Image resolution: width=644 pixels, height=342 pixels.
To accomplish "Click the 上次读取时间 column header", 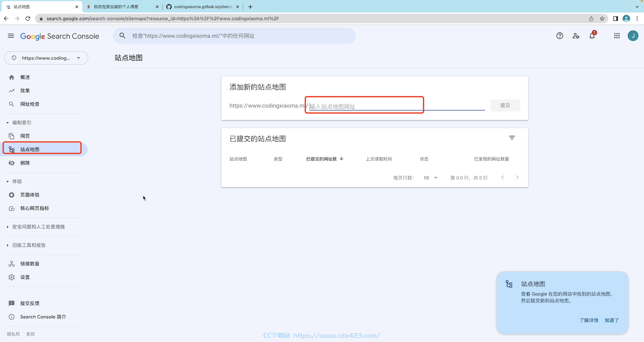I will coord(379,159).
